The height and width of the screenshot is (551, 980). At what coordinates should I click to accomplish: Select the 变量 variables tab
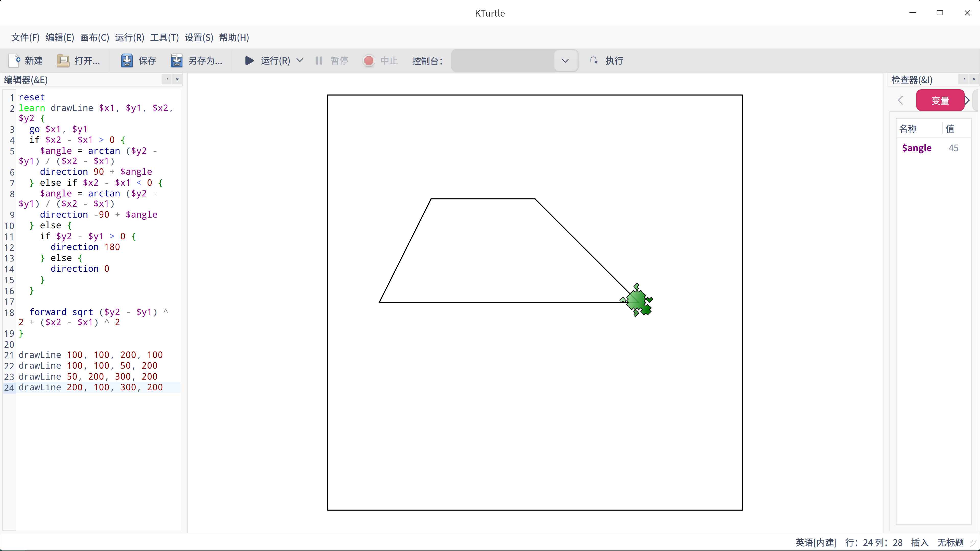pos(940,101)
